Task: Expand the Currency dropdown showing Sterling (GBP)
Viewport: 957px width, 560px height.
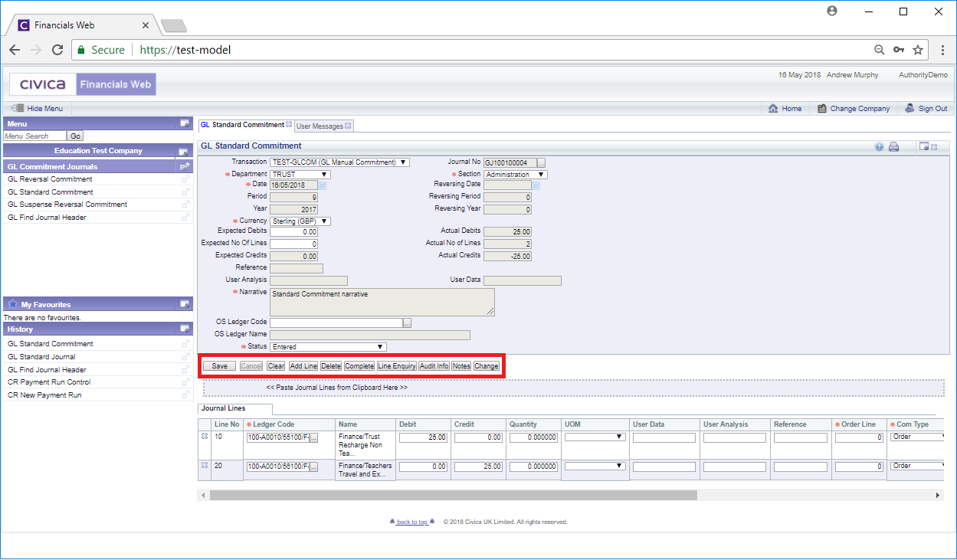Action: coord(300,221)
